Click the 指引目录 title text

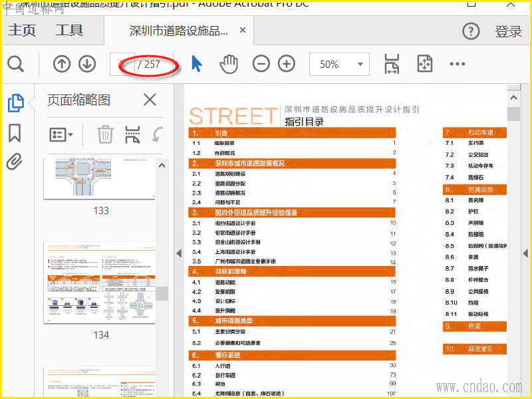[x=305, y=122]
